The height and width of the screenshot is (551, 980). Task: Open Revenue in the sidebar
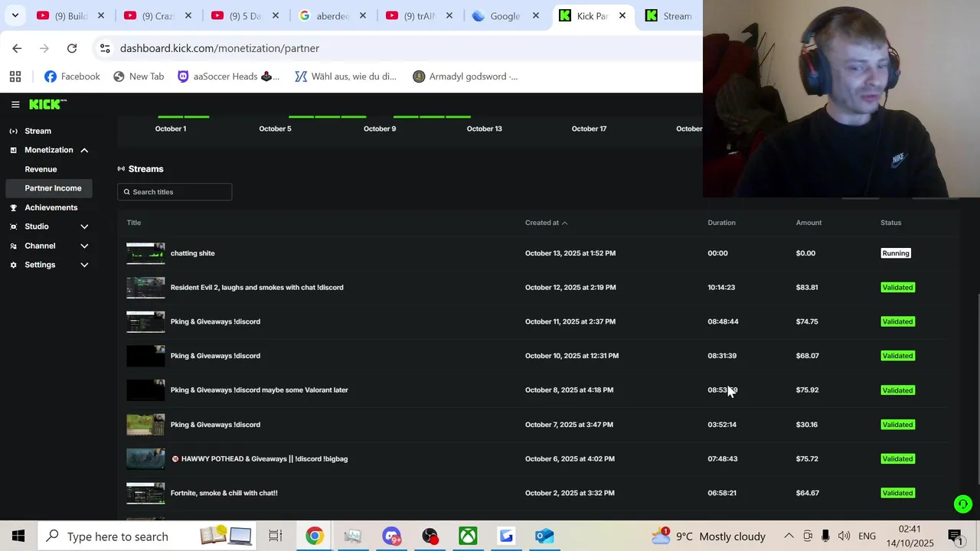41,169
